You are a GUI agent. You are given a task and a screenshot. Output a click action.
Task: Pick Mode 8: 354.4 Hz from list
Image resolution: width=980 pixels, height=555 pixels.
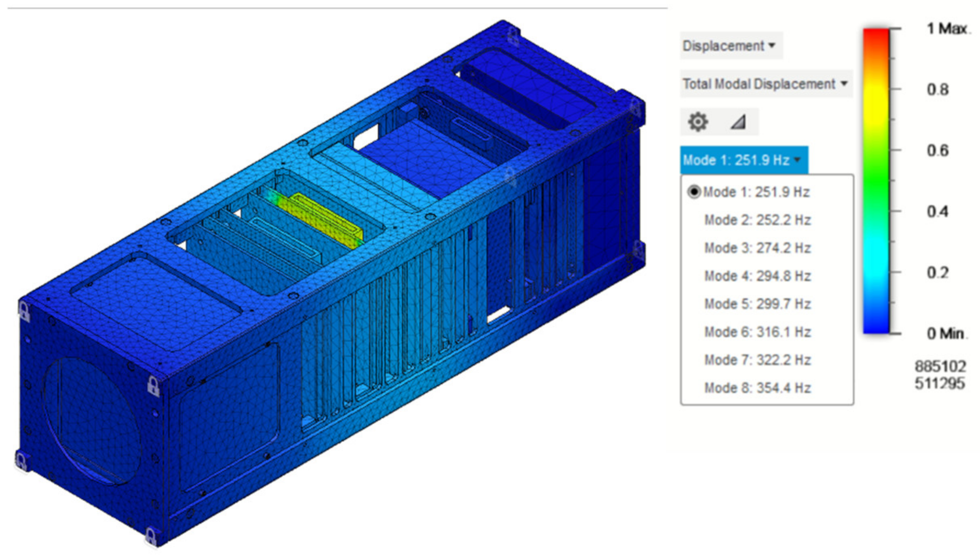[x=757, y=388]
